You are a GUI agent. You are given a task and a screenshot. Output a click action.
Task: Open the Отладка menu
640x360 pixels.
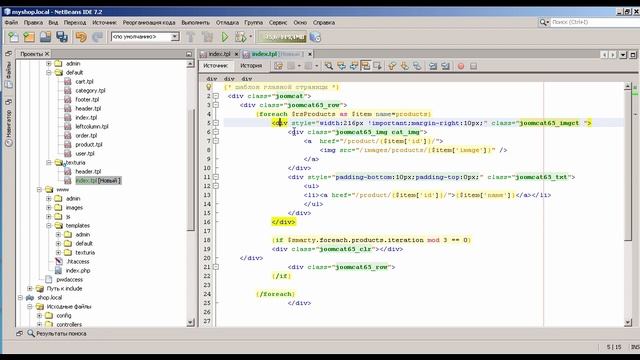pos(227,22)
